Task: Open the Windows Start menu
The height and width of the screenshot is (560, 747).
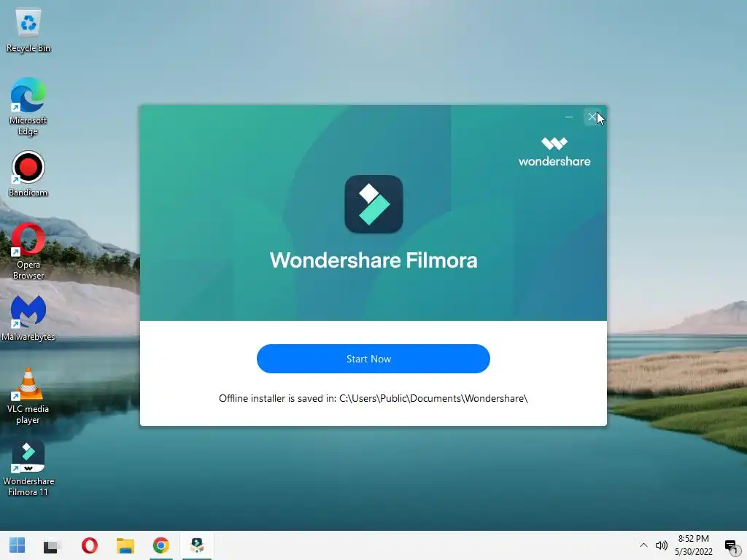Action: (18, 545)
